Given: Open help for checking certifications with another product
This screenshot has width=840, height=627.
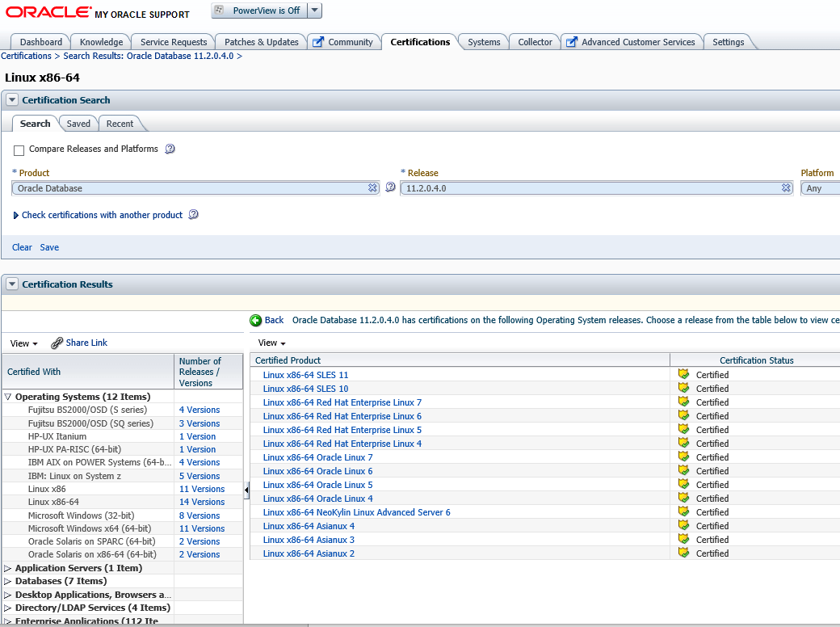Looking at the screenshot, I should [193, 214].
